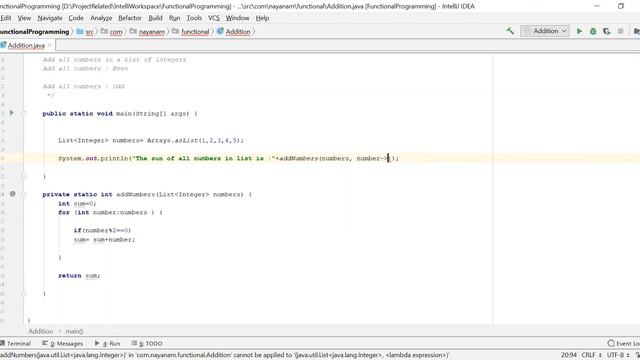Click the 'if(number%2==0)' line of code

[x=102, y=230]
